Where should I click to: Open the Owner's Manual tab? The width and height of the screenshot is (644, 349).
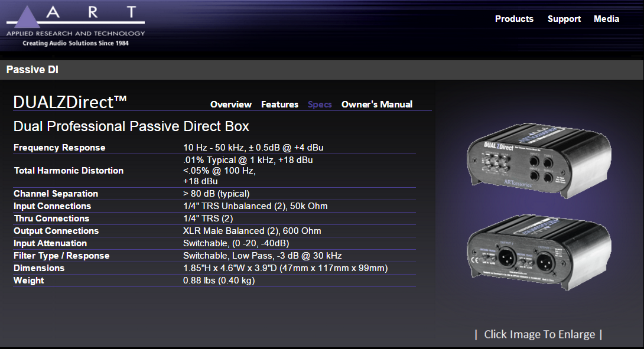(x=376, y=105)
